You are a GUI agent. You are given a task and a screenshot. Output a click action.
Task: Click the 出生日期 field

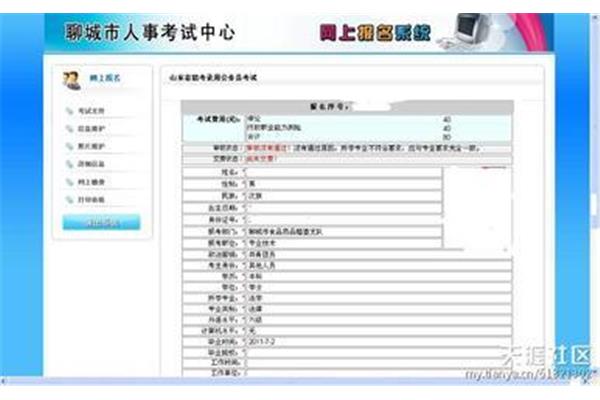pos(344,208)
